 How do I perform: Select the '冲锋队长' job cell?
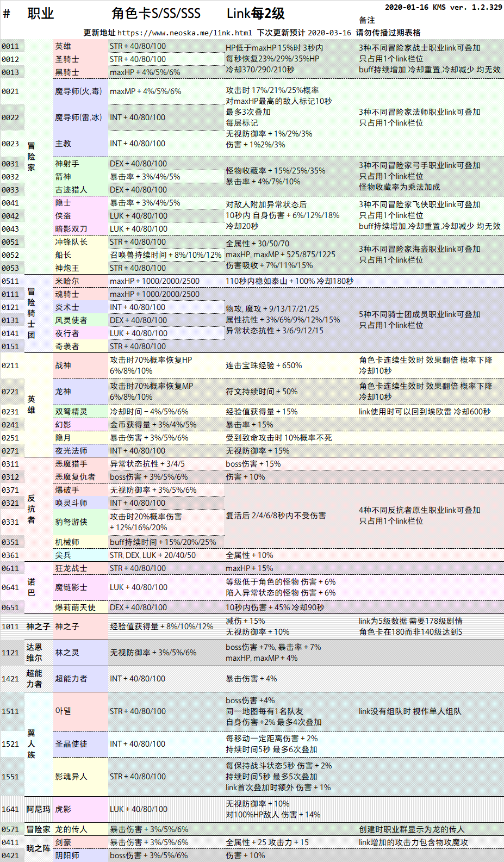[80, 242]
